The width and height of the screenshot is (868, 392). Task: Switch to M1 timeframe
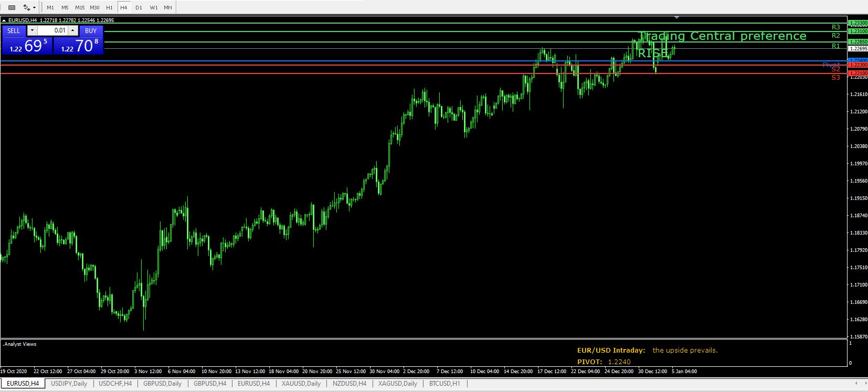(x=50, y=7)
